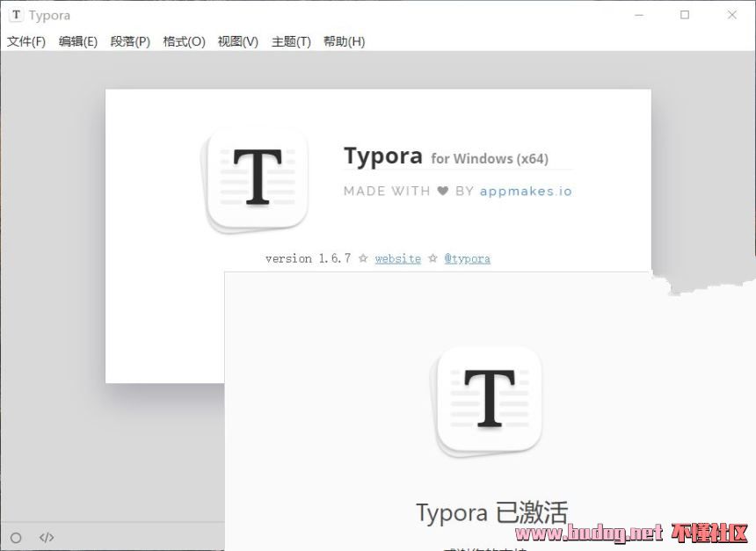Image resolution: width=756 pixels, height=551 pixels.
Task: Maximize the Typora window
Action: click(685, 15)
